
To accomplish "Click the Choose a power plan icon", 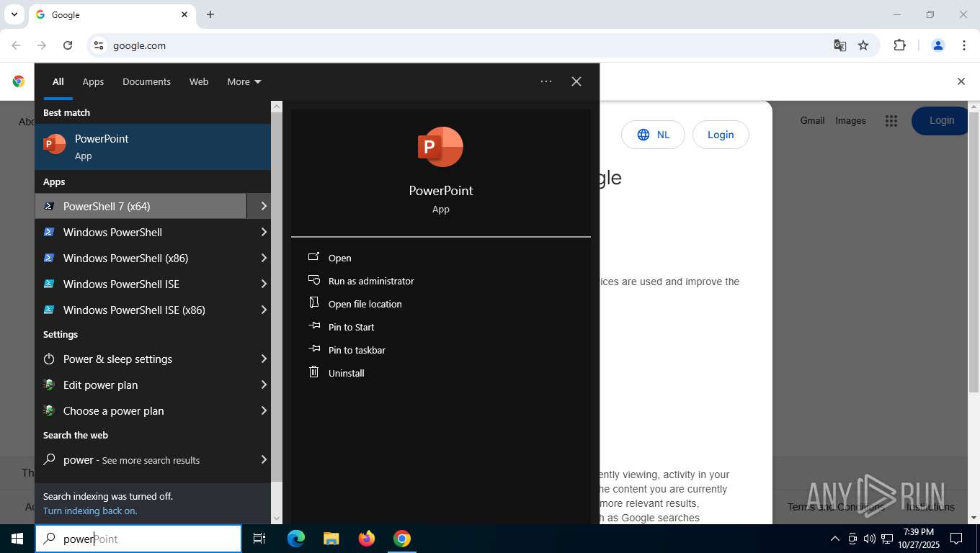I will pos(49,410).
